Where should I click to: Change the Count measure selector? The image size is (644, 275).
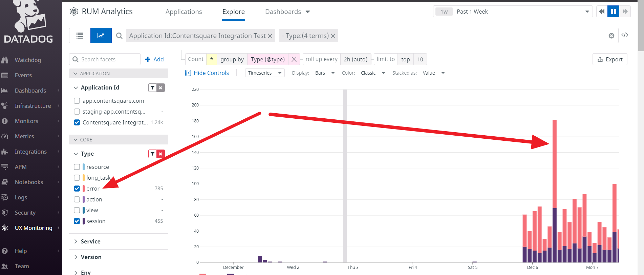(x=196, y=59)
